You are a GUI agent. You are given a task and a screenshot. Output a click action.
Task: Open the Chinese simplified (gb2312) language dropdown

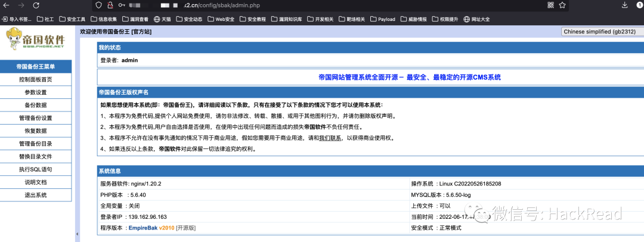(x=602, y=32)
